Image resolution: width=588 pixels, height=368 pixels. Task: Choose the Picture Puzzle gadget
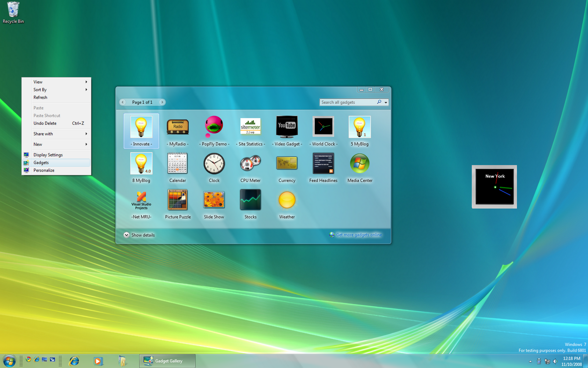[x=178, y=200]
